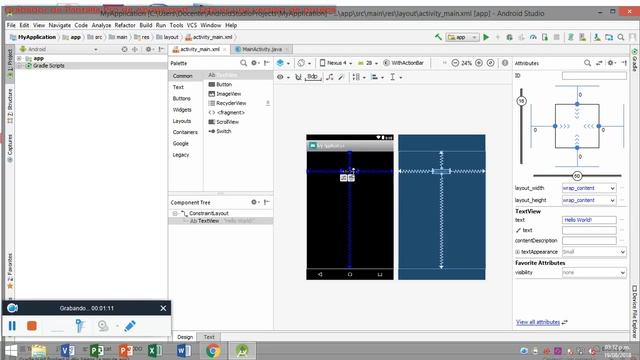Expand the app node in project tree
Image resolution: width=640 pixels, height=360 pixels.
(x=19, y=58)
